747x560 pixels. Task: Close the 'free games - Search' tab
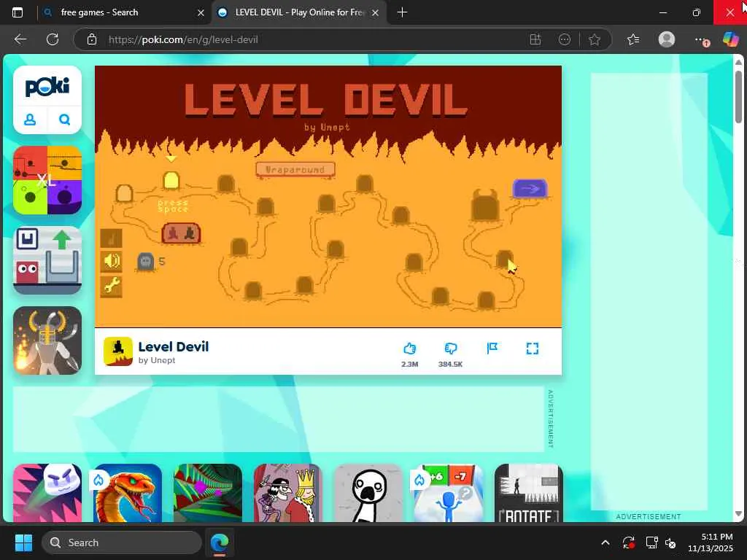(x=201, y=13)
